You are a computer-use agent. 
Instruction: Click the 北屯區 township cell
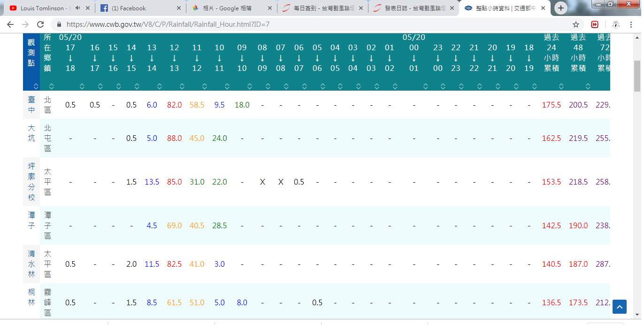coord(48,138)
